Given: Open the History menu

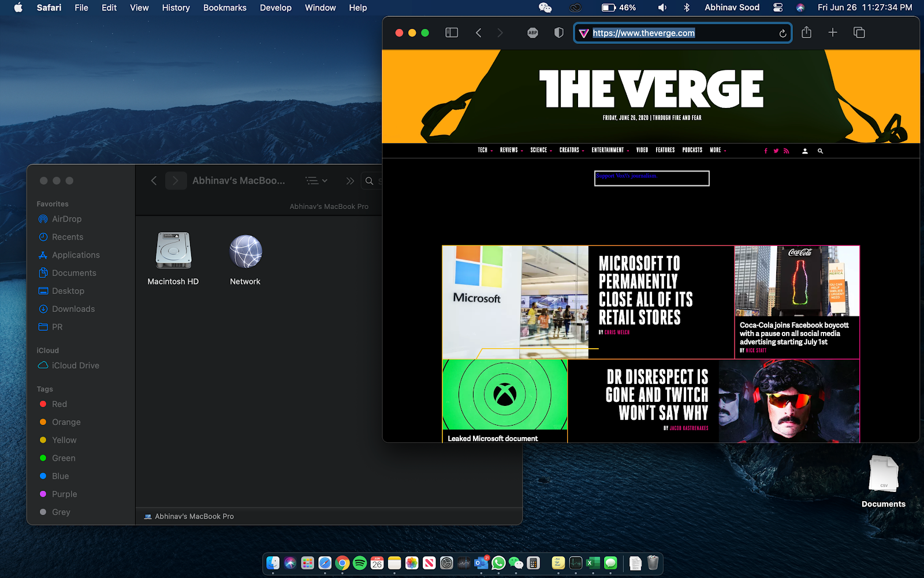Looking at the screenshot, I should tap(176, 8).
